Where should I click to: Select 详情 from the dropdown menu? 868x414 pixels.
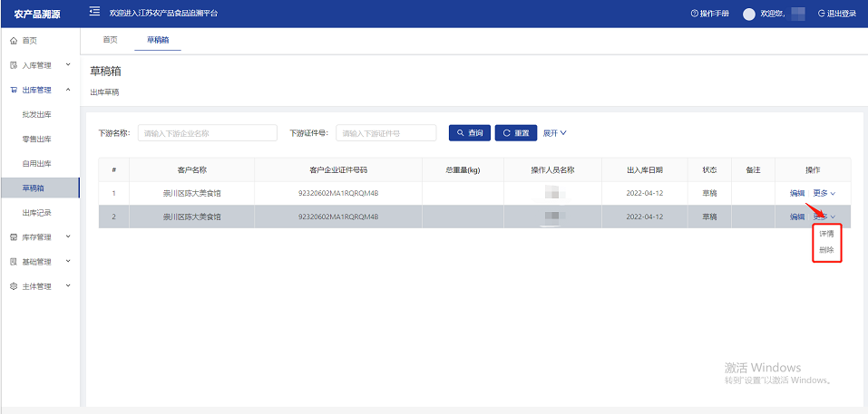826,234
